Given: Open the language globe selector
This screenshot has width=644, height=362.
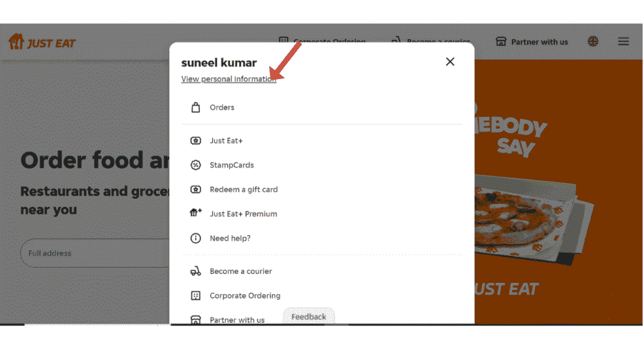Looking at the screenshot, I should click(592, 41).
